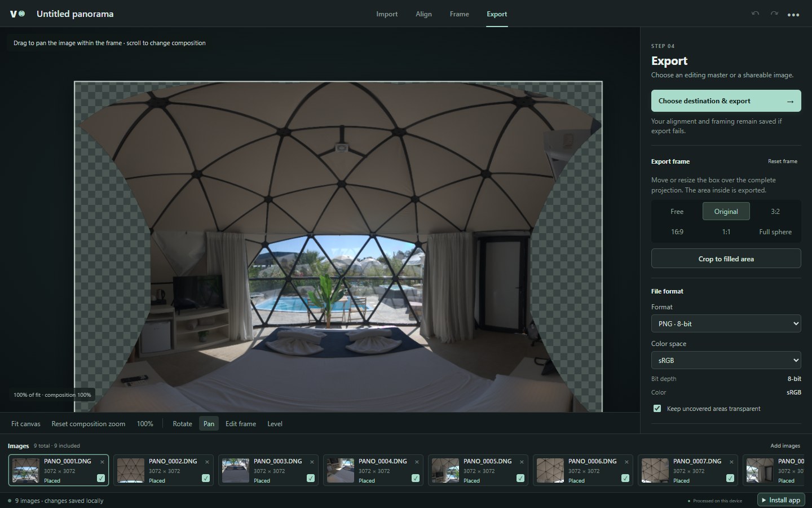Uncheck the PANO_0007.DNG include checkbox
This screenshot has width=812, height=508.
click(x=730, y=478)
